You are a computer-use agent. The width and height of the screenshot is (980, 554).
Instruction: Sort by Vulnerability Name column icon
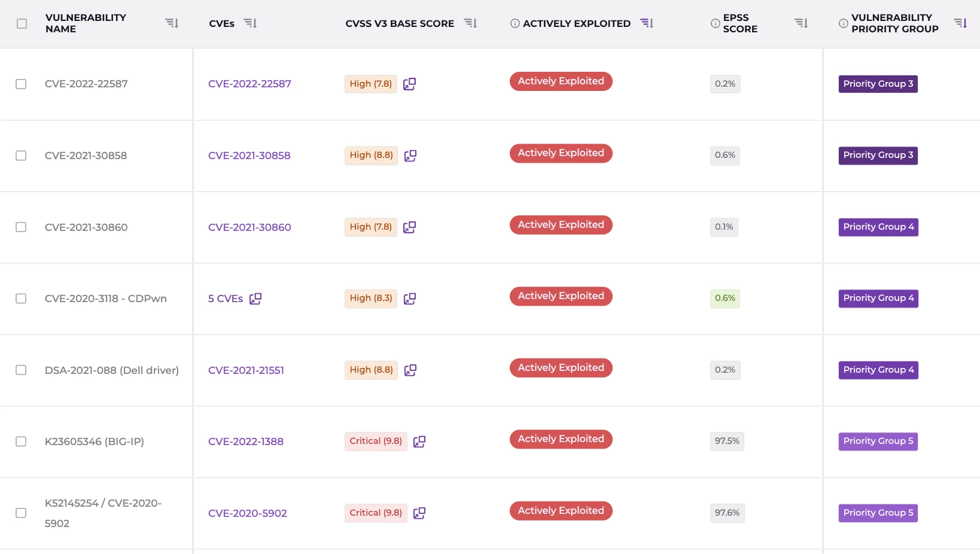pyautogui.click(x=172, y=23)
